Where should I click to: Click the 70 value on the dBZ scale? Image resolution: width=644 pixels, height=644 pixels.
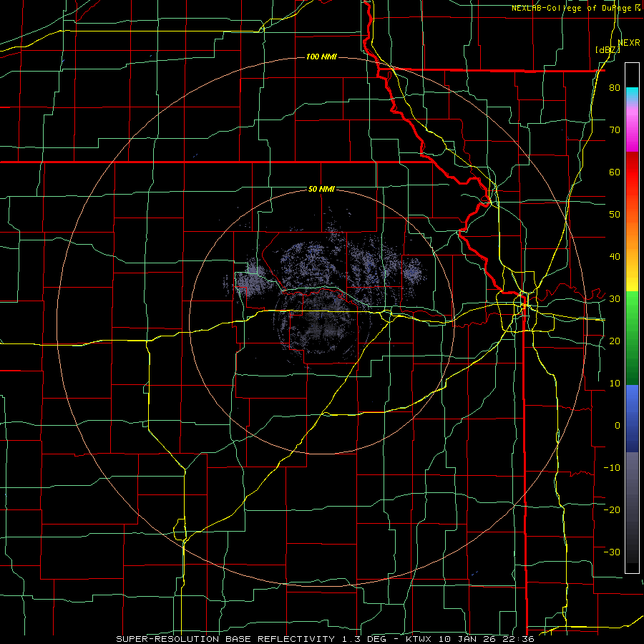point(615,130)
